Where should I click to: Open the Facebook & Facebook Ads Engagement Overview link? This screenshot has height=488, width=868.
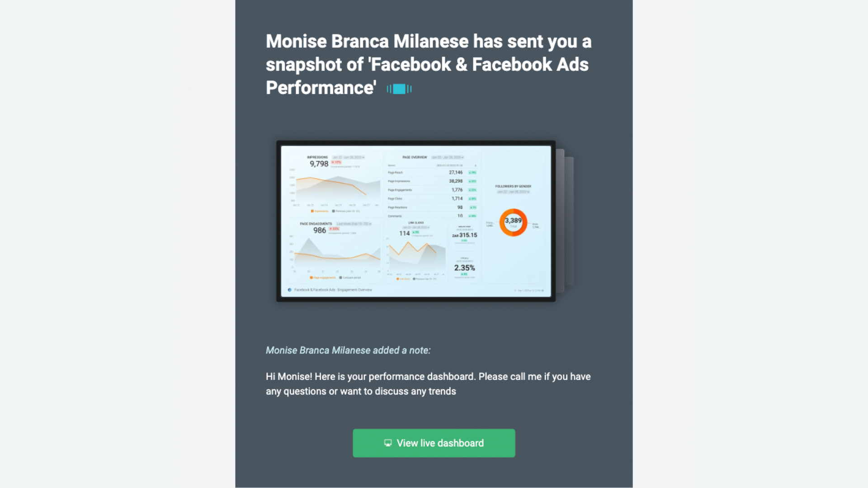click(333, 290)
